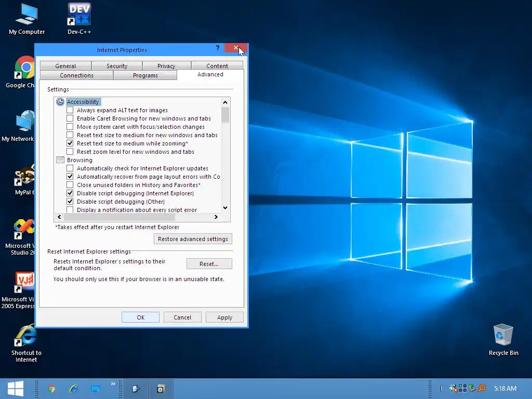The height and width of the screenshot is (399, 532).
Task: Click the Cancel button
Action: pyautogui.click(x=182, y=317)
